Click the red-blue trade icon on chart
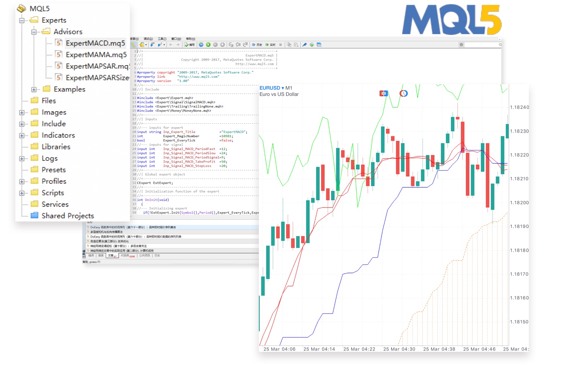 (383, 93)
